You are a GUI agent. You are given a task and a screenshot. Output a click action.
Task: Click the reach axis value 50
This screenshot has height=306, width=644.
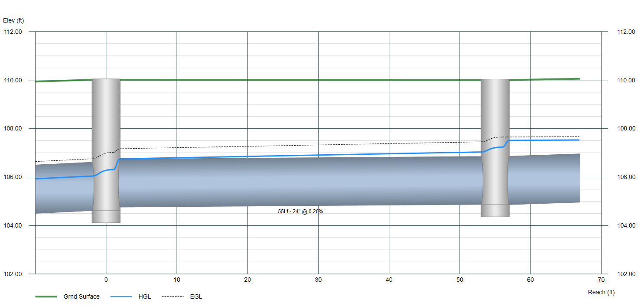pyautogui.click(x=460, y=281)
